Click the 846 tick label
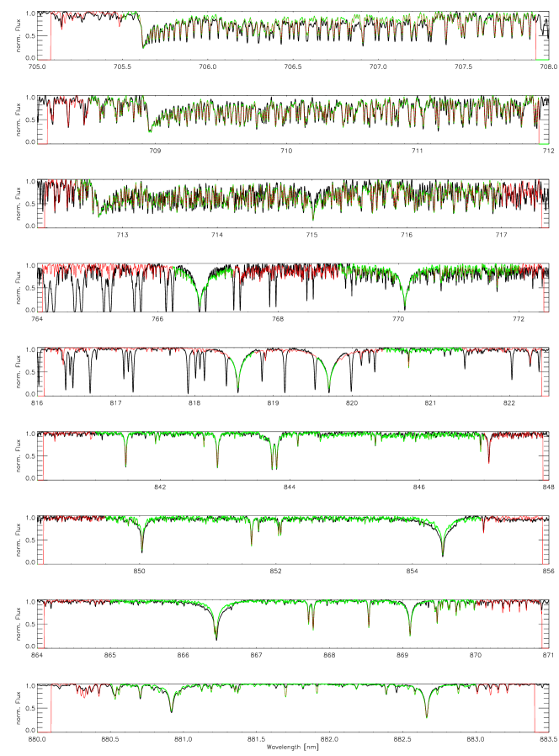This screenshot has height=756, width=559. (x=419, y=487)
